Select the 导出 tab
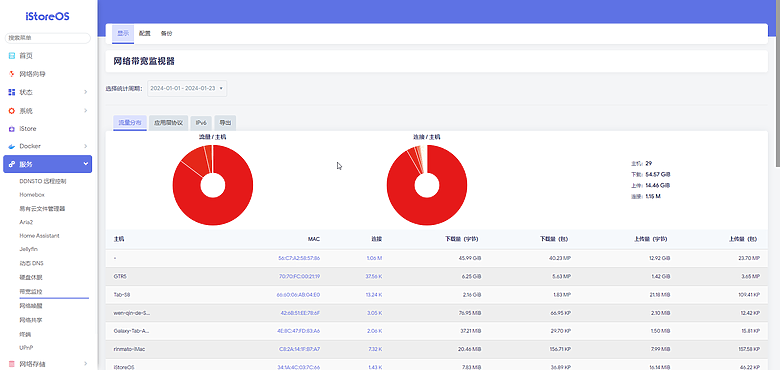The image size is (780, 370). pyautogui.click(x=225, y=122)
